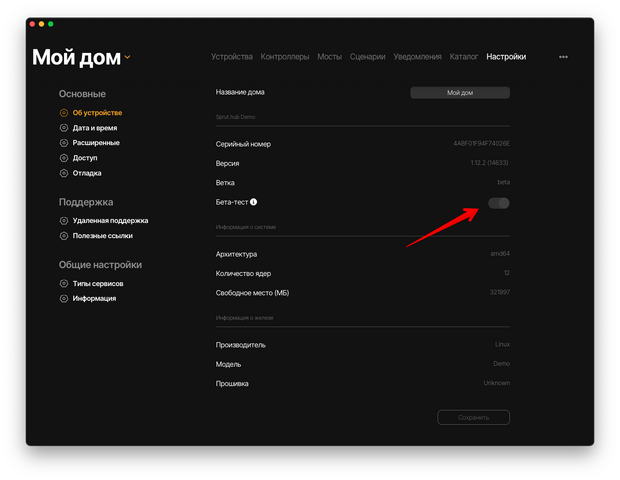Click the Отладка sidebar icon
This screenshot has width=620, height=480.
point(64,173)
